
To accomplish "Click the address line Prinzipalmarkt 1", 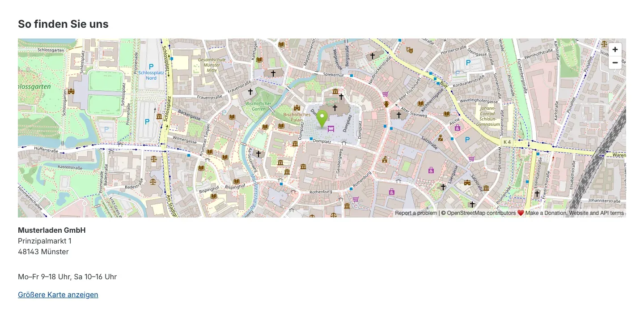I will [45, 241].
